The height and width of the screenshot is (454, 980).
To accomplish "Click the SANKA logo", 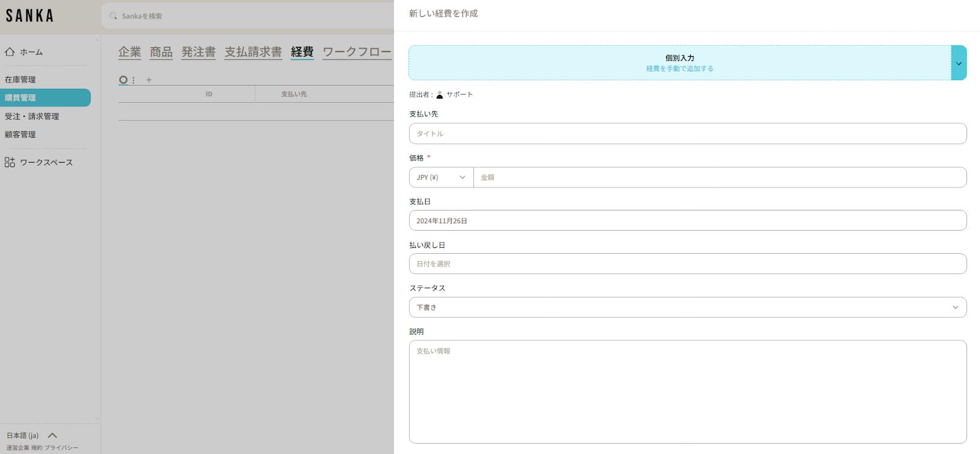I will 29,16.
